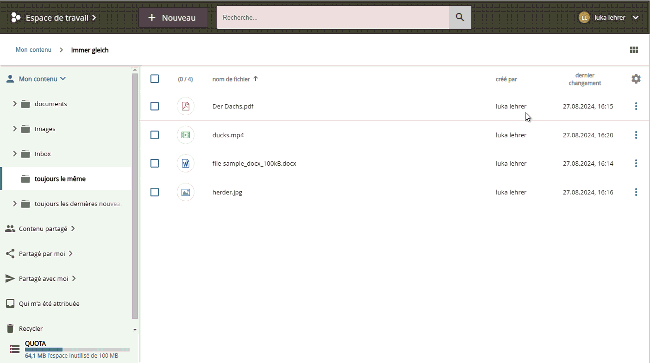Click the video icon of ducks.mp4
650x363 pixels.
pos(185,135)
